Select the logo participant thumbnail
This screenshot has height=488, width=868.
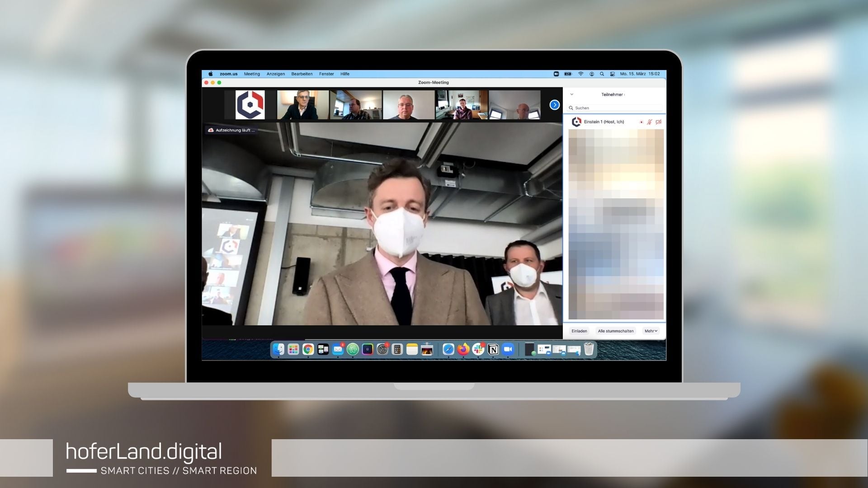click(x=250, y=105)
